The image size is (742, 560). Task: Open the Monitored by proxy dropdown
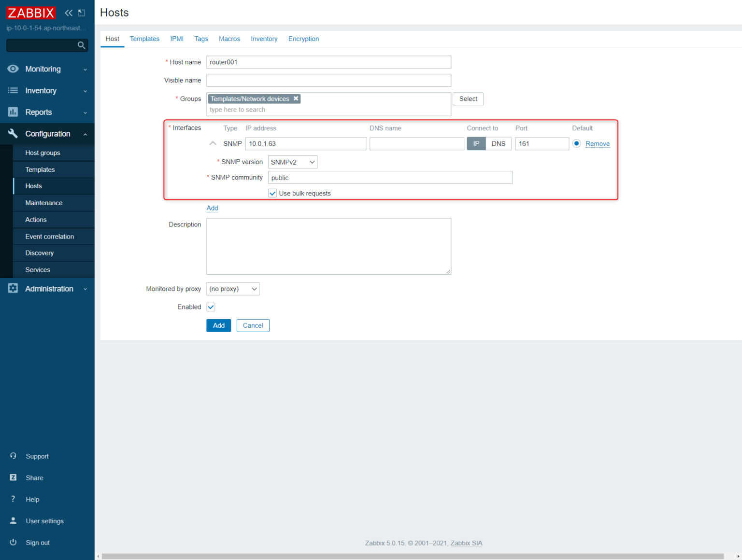[x=233, y=289]
